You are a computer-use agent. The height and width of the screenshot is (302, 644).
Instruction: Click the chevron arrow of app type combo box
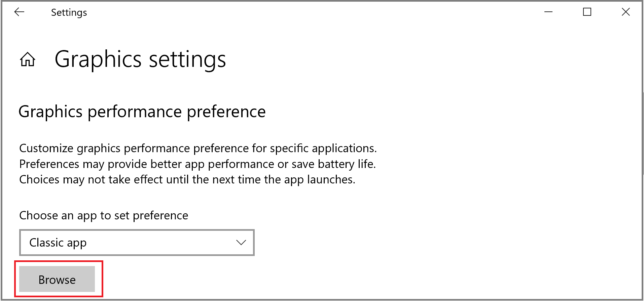pos(241,243)
